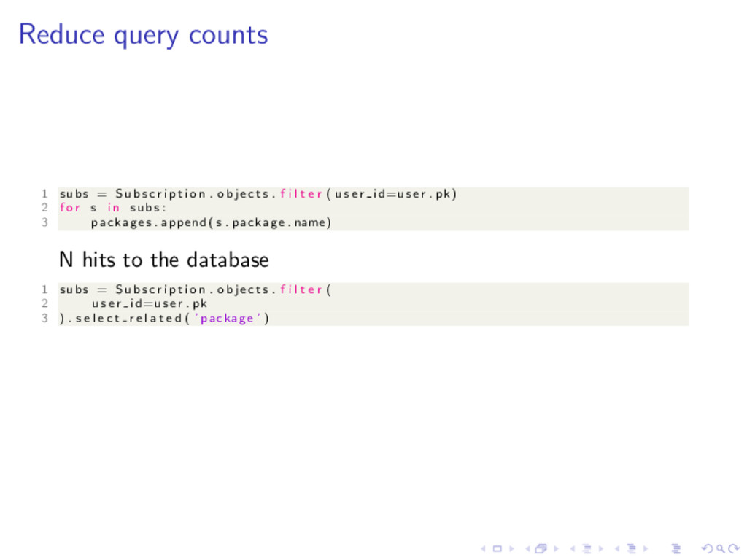This screenshot has width=747, height=560.
Task: Click the subsection navigation icon
Action: (x=587, y=549)
